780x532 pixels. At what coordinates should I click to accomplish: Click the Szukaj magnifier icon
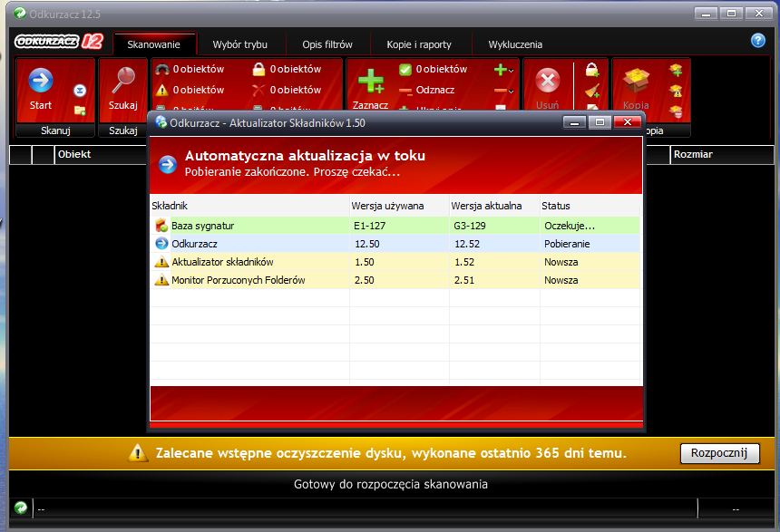(x=122, y=82)
